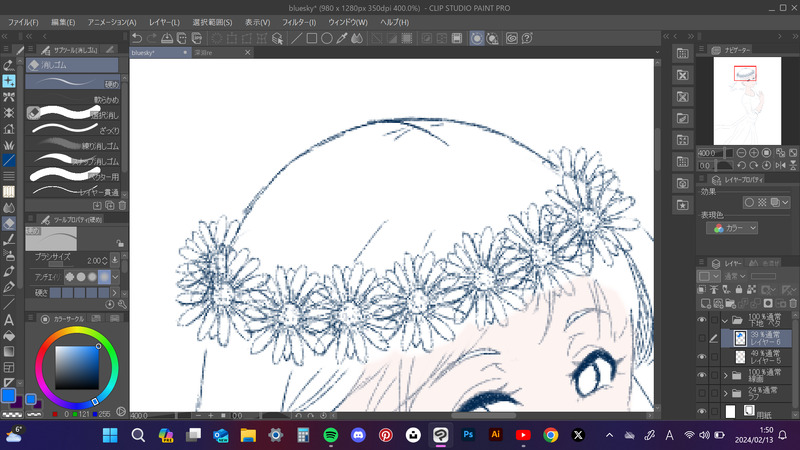Screen dimensions: 800x450
Task: Click the duplicate sub tool icon
Action: pos(110,206)
